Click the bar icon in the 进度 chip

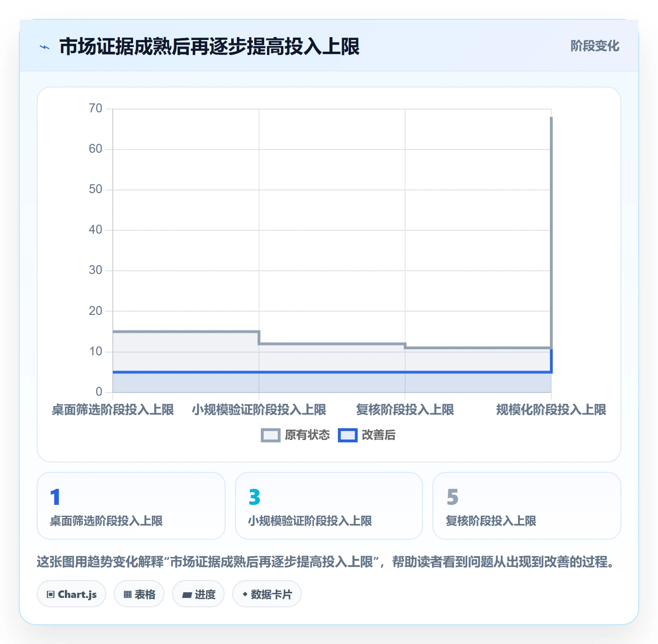(187, 595)
